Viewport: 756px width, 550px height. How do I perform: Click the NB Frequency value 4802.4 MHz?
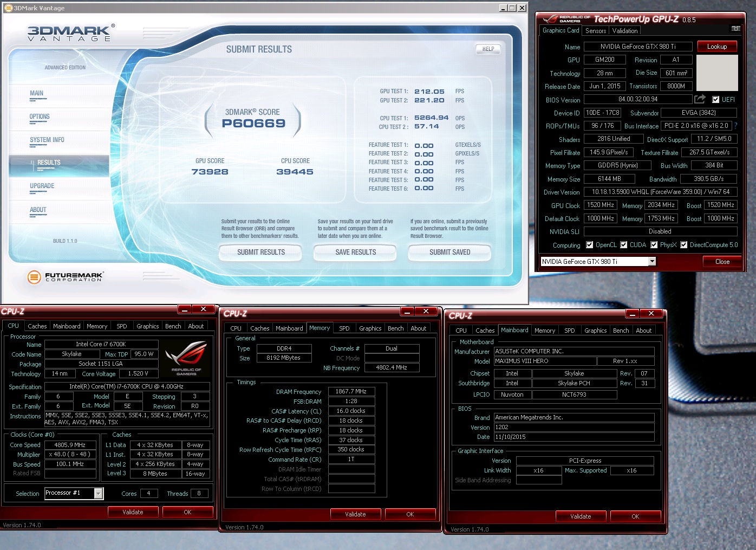click(x=392, y=367)
